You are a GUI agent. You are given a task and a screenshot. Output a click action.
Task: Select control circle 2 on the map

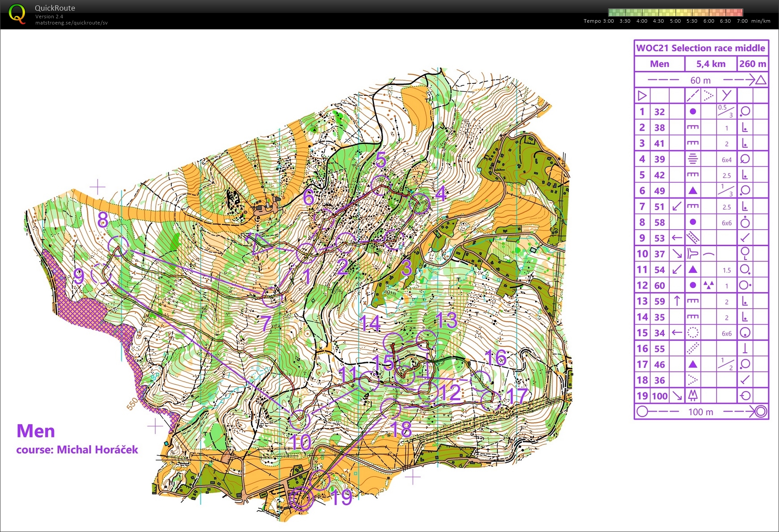click(x=346, y=243)
